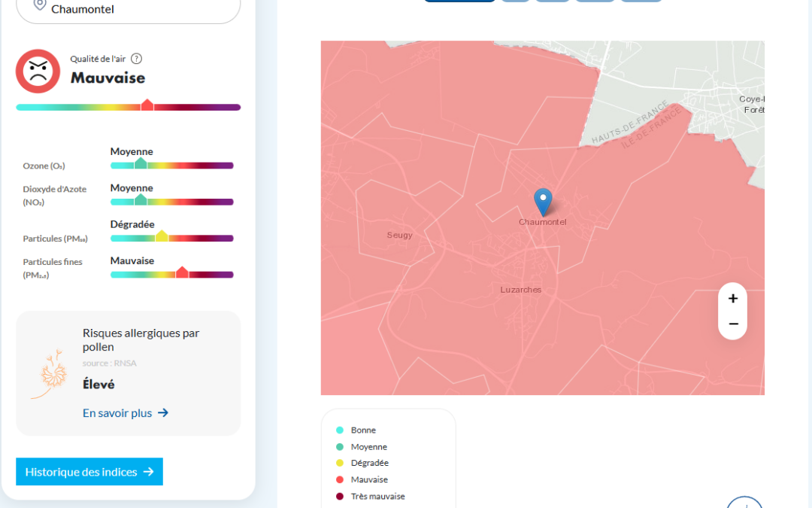Click the Élevé pollen risk level text
The height and width of the screenshot is (508, 812).
[98, 384]
